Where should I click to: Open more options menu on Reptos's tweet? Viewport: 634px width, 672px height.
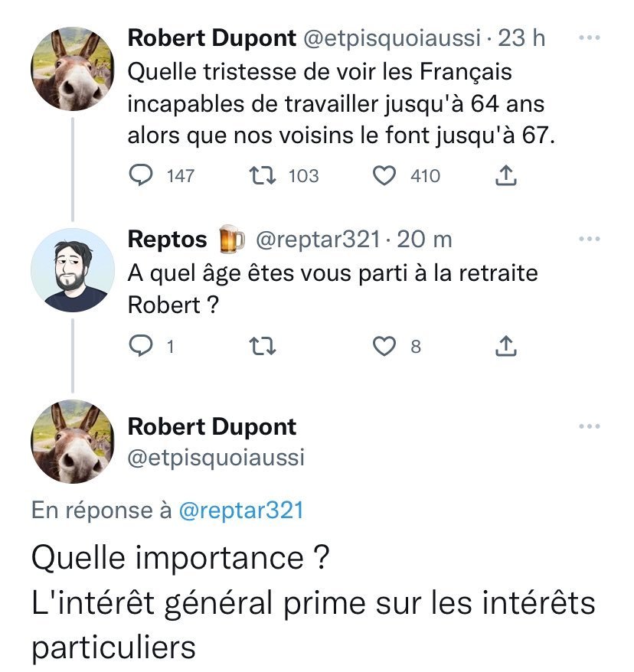click(589, 240)
